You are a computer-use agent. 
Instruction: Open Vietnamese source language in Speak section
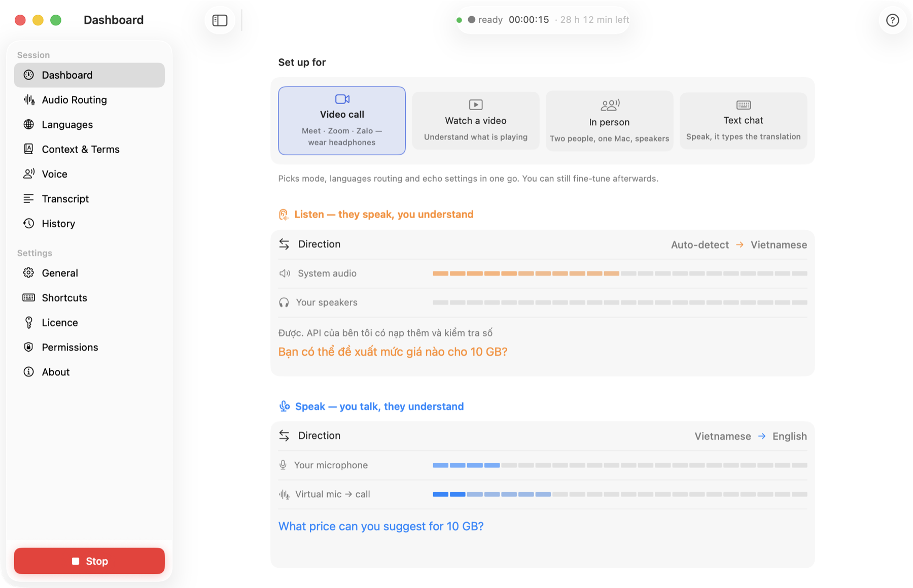pyautogui.click(x=723, y=436)
